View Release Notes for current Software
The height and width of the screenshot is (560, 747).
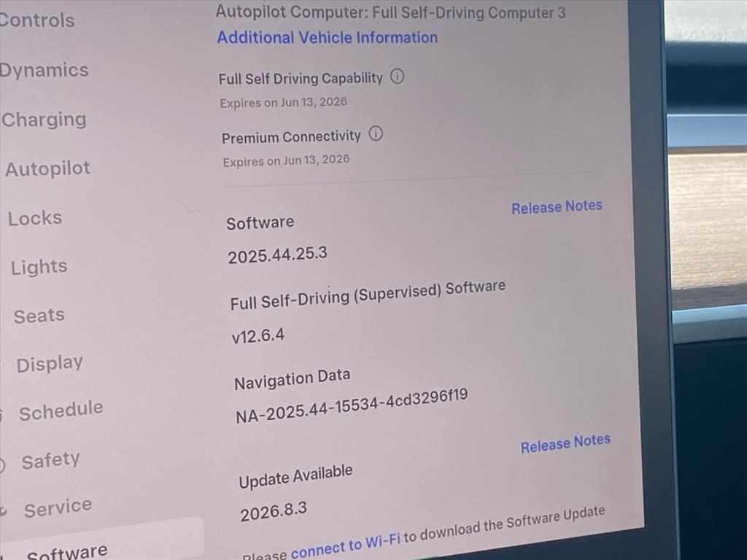tap(557, 207)
